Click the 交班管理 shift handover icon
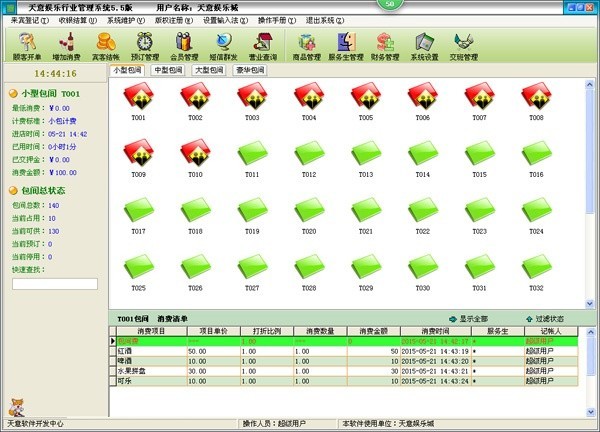This screenshot has height=432, width=600. pyautogui.click(x=464, y=45)
